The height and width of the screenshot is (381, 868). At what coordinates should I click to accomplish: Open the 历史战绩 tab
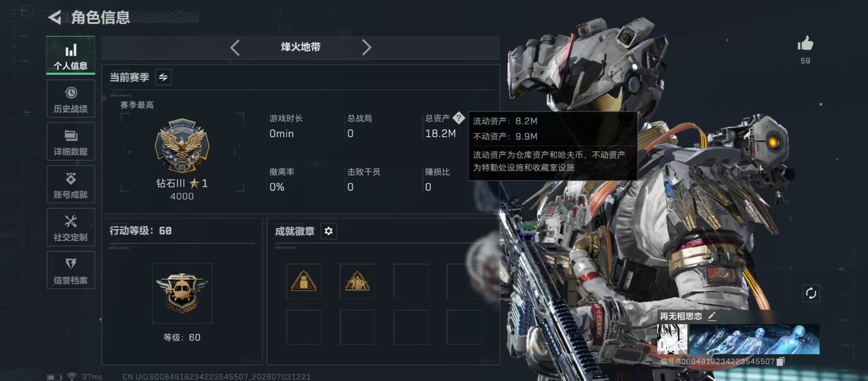click(x=71, y=99)
